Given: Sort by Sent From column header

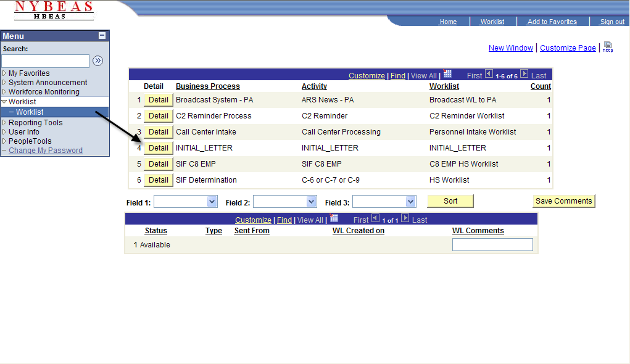Looking at the screenshot, I should pos(252,231).
